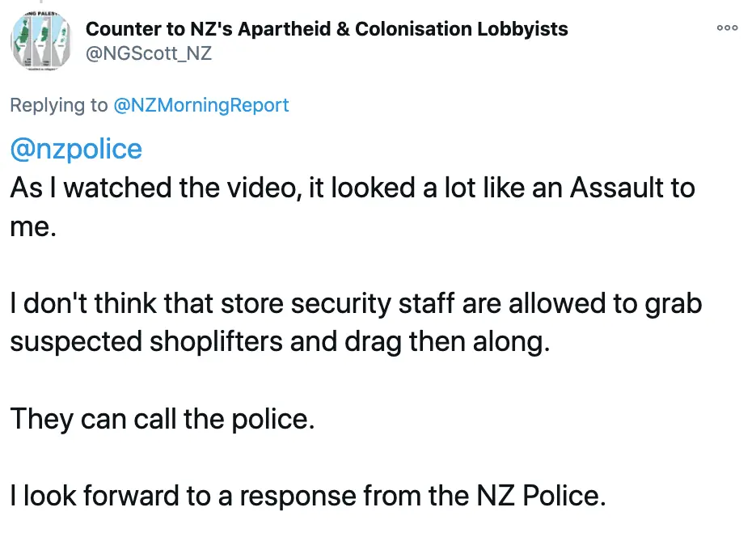Screen dimensions: 756x537
Task: Open the display name starting with 'Counter to NZ's'
Action: pyautogui.click(x=327, y=29)
